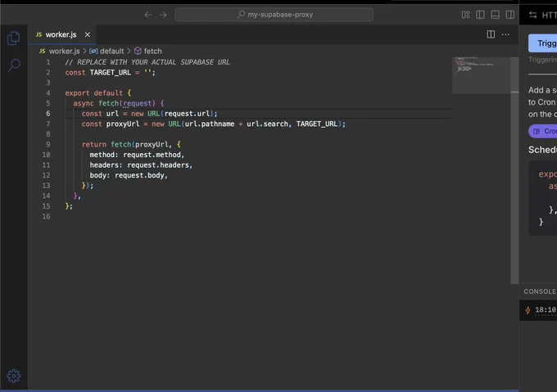Viewport: 557px width, 392px height.
Task: Open the Search magnifier in activity bar
Action: click(14, 65)
